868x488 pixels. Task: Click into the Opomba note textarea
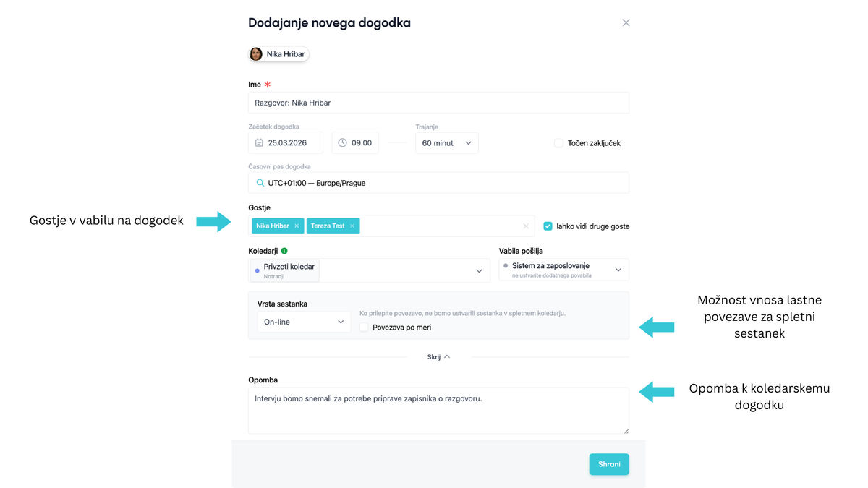pos(438,411)
